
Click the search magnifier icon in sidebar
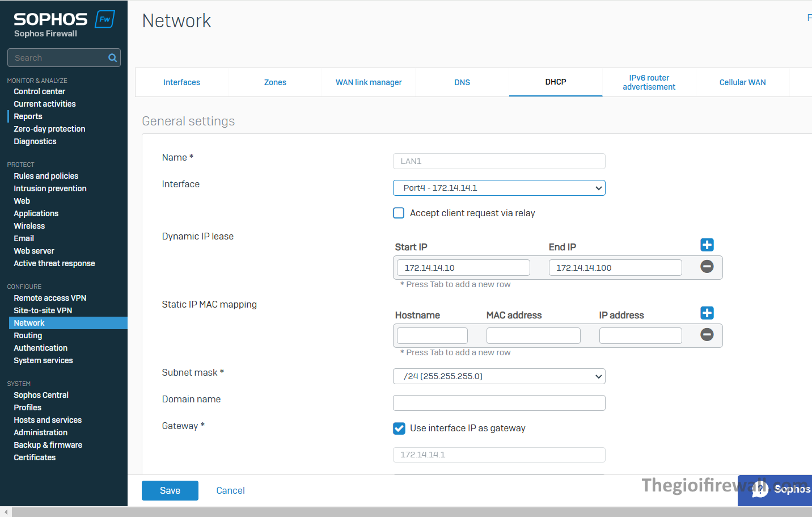tap(112, 58)
